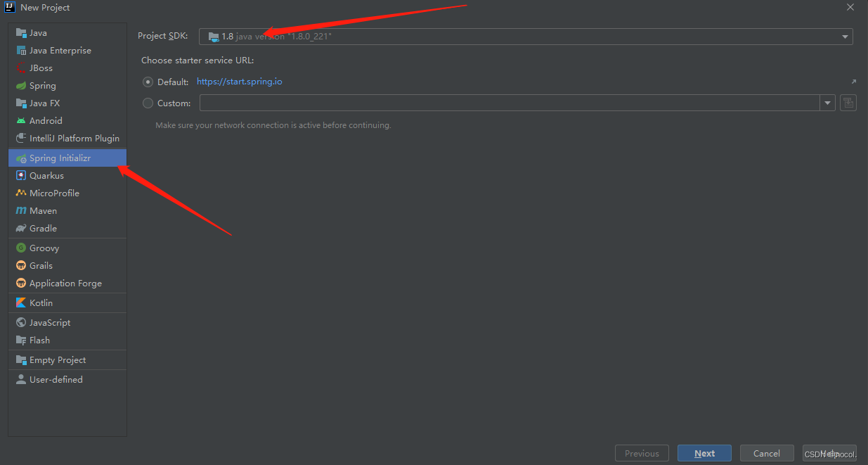Click the MicroProfile icon
Viewport: 868px width, 465px height.
21,193
